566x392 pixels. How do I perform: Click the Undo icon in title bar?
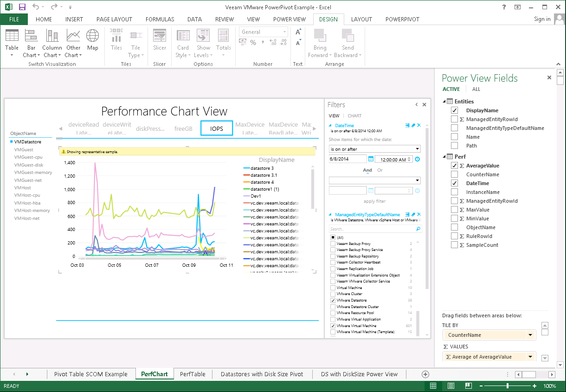(x=36, y=7)
